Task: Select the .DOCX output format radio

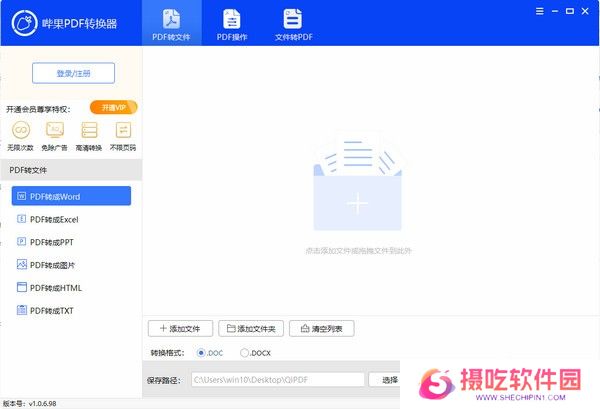Action: (245, 353)
